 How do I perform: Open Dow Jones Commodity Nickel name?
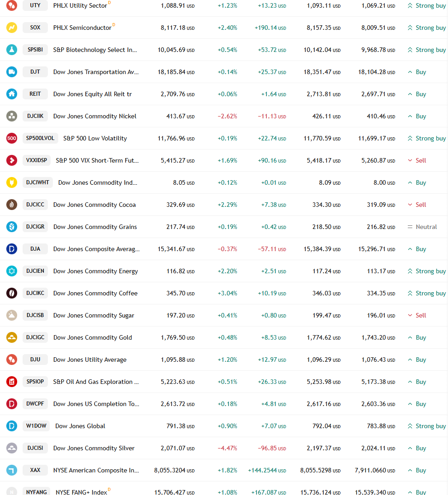[95, 116]
